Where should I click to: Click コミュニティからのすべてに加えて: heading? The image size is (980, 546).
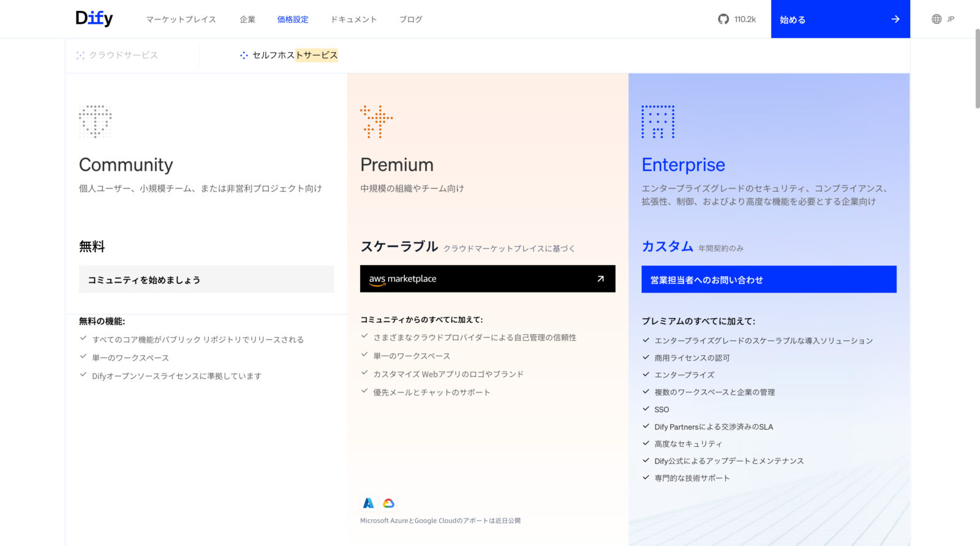pyautogui.click(x=421, y=320)
